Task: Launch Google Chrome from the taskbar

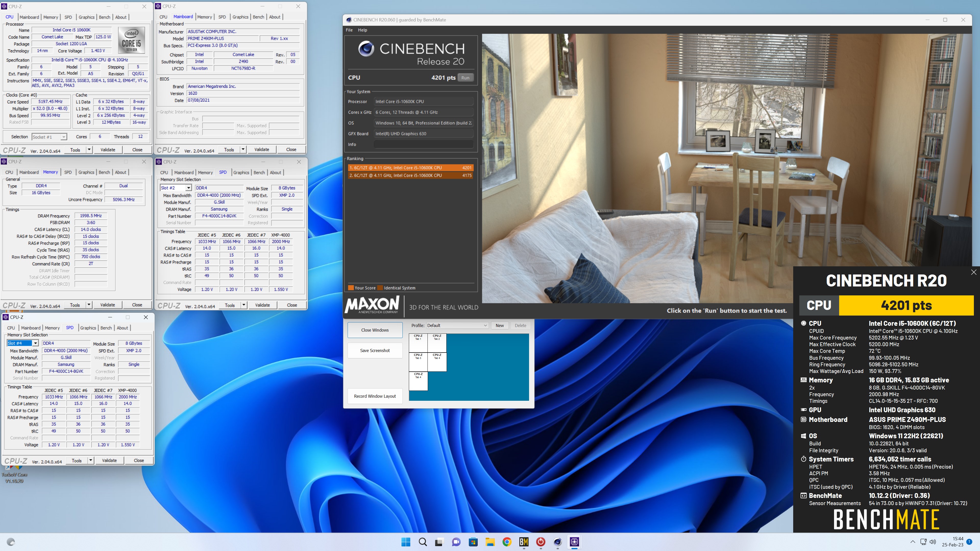Action: (507, 542)
